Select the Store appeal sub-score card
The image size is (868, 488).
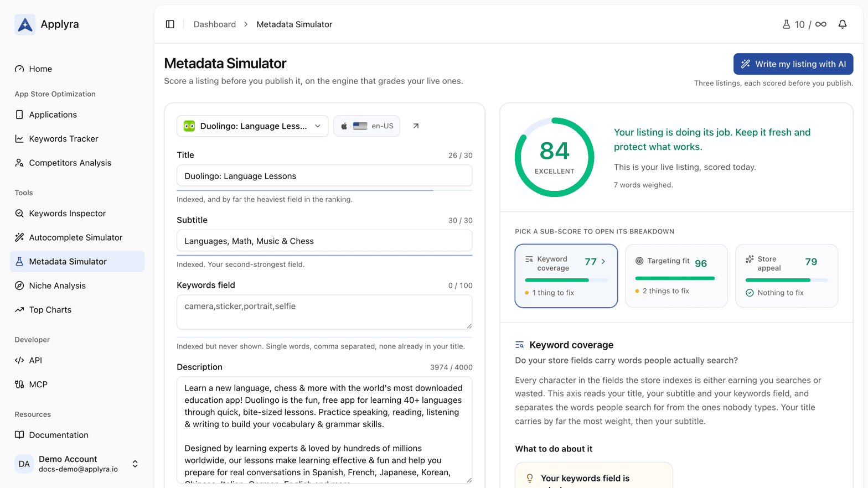(x=786, y=276)
